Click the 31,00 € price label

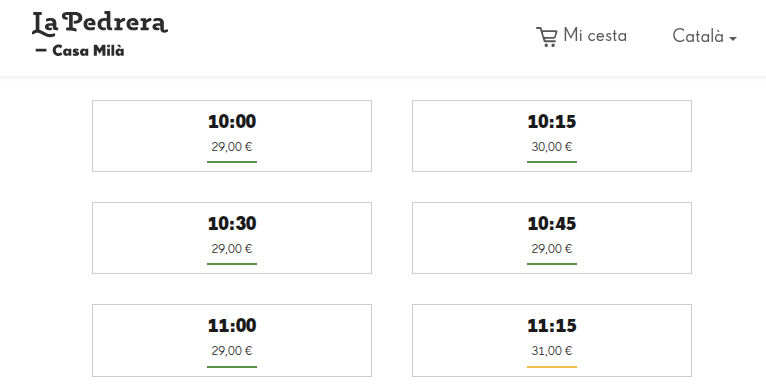click(x=552, y=350)
